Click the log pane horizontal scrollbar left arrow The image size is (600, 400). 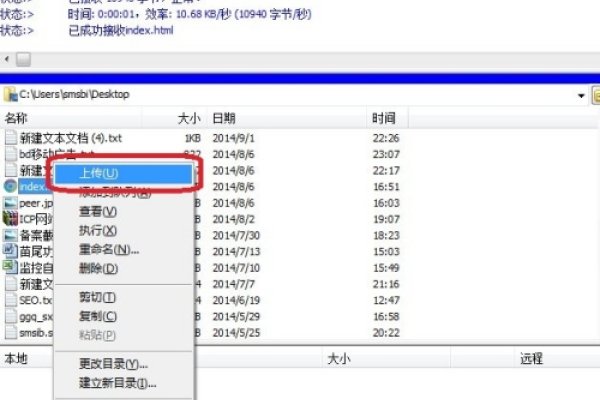(7, 60)
